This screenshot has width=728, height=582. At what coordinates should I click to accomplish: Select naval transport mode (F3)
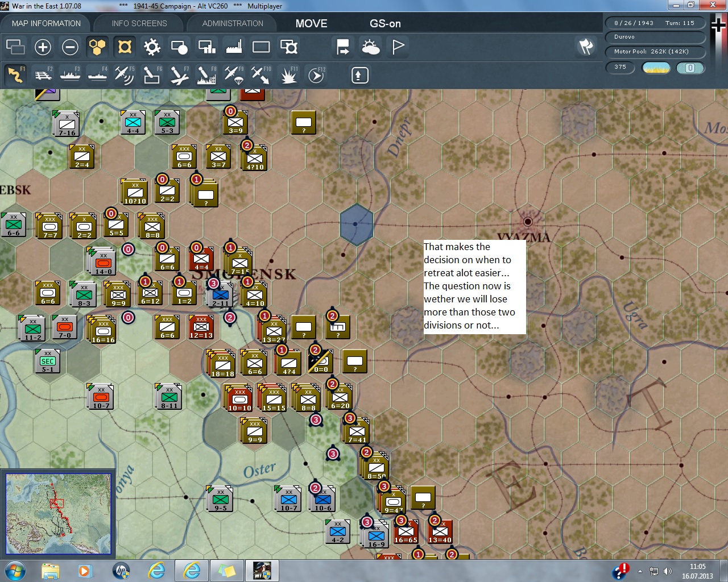point(70,74)
